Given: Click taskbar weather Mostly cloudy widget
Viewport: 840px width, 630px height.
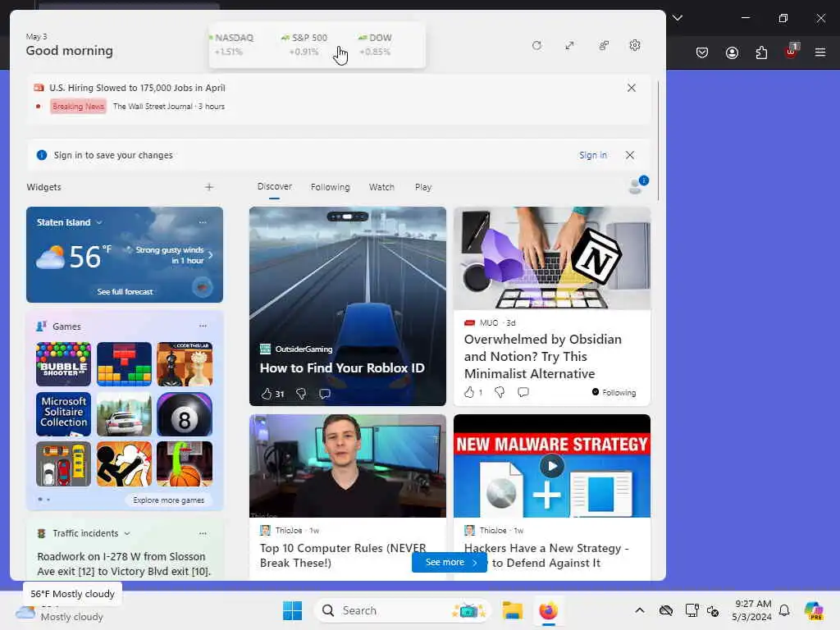Looking at the screenshot, I should click(59, 610).
